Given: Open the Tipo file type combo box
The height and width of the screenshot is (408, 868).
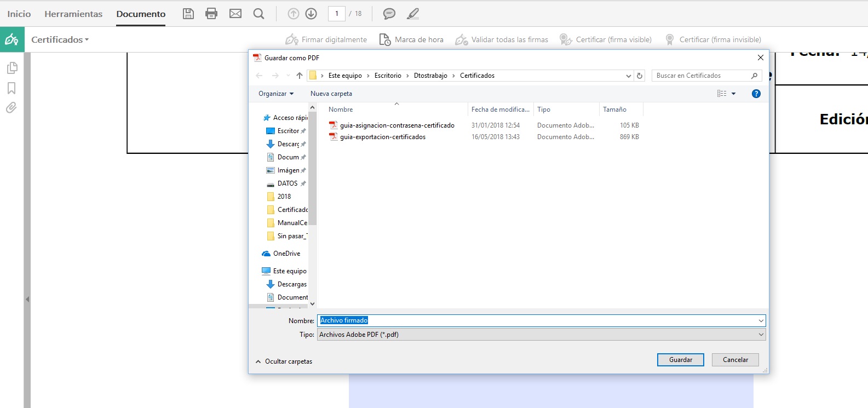Looking at the screenshot, I should [x=541, y=335].
